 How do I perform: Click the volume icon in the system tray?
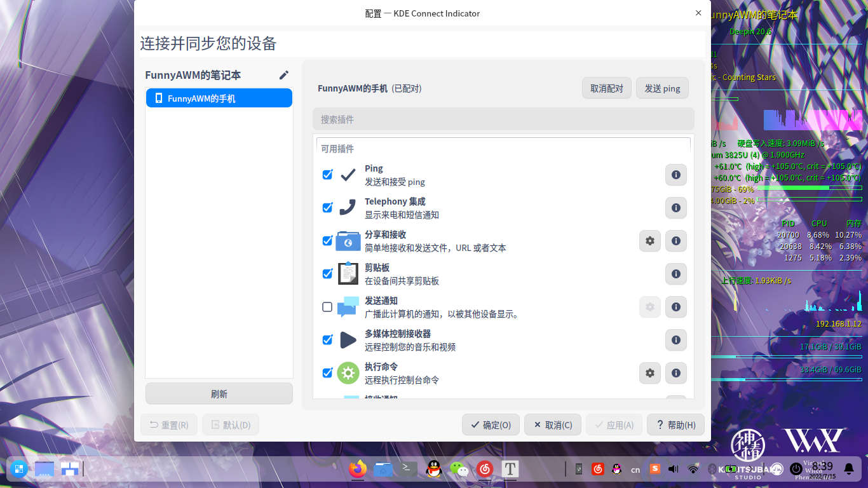[673, 469]
